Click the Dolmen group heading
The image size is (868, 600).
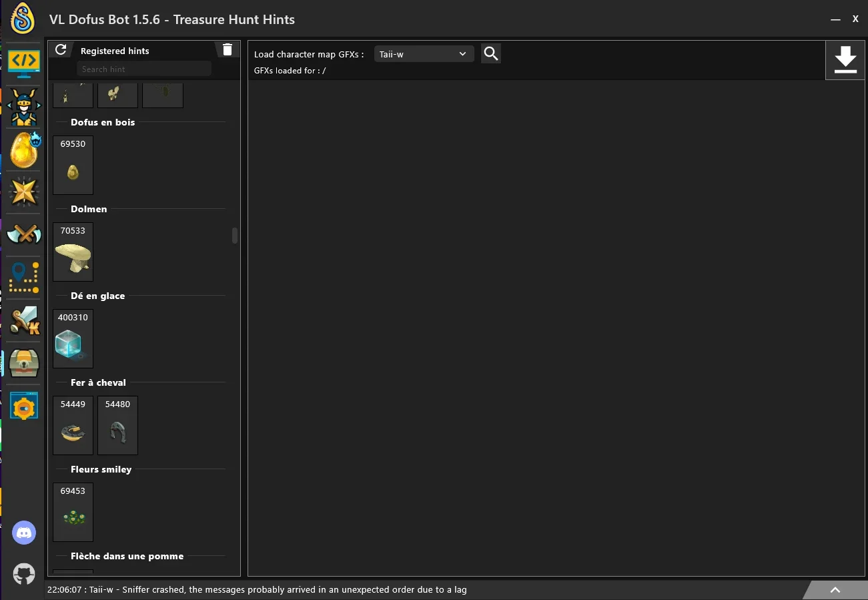[89, 209]
